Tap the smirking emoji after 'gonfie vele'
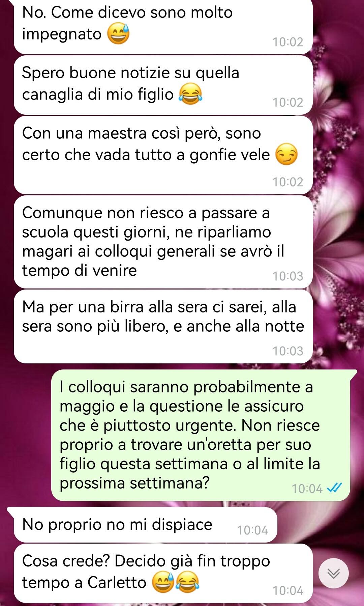Screen dimensions: 364x606 (287, 155)
